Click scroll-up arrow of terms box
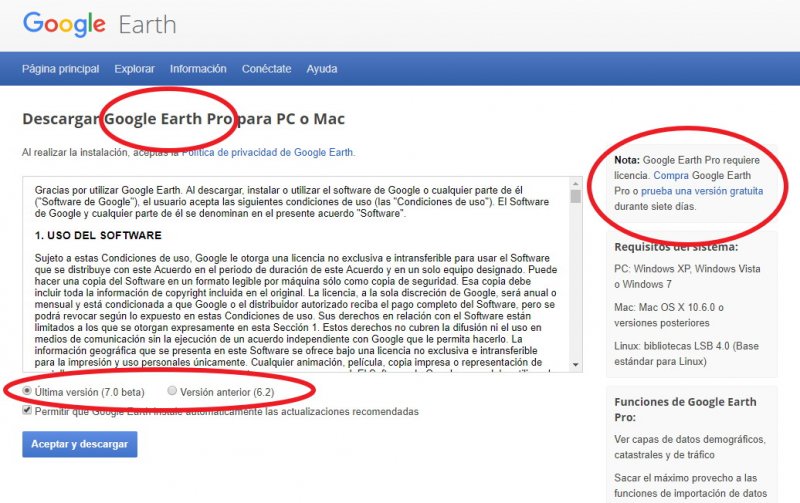 [576, 184]
